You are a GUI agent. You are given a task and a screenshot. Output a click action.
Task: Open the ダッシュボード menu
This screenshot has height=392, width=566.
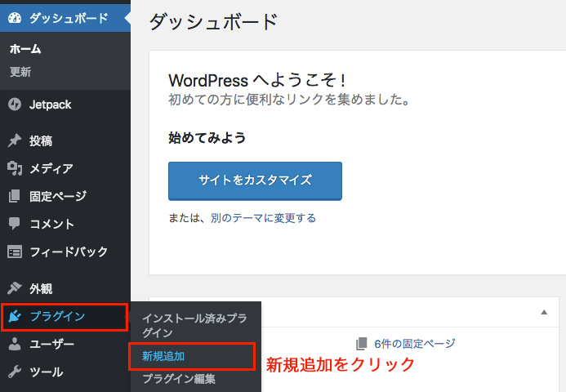(65, 18)
